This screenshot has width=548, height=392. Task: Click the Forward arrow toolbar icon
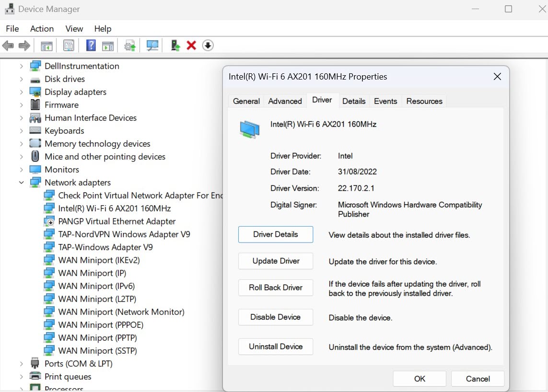coord(24,46)
